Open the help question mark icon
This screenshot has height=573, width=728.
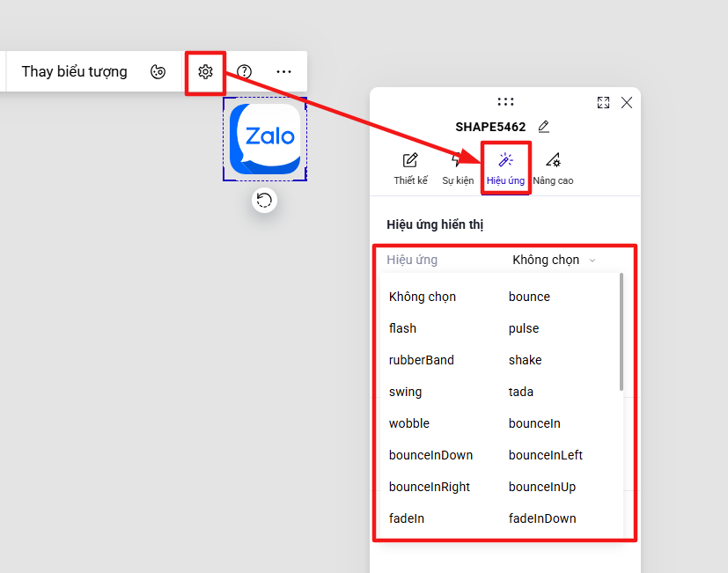[244, 72]
